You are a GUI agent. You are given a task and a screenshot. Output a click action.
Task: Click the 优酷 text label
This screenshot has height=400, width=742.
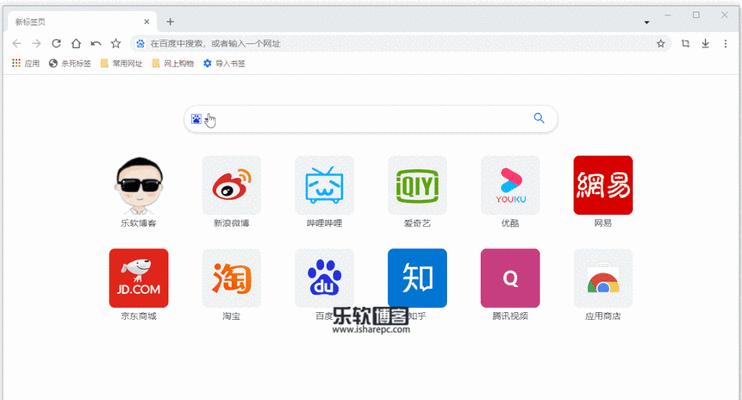tap(510, 223)
